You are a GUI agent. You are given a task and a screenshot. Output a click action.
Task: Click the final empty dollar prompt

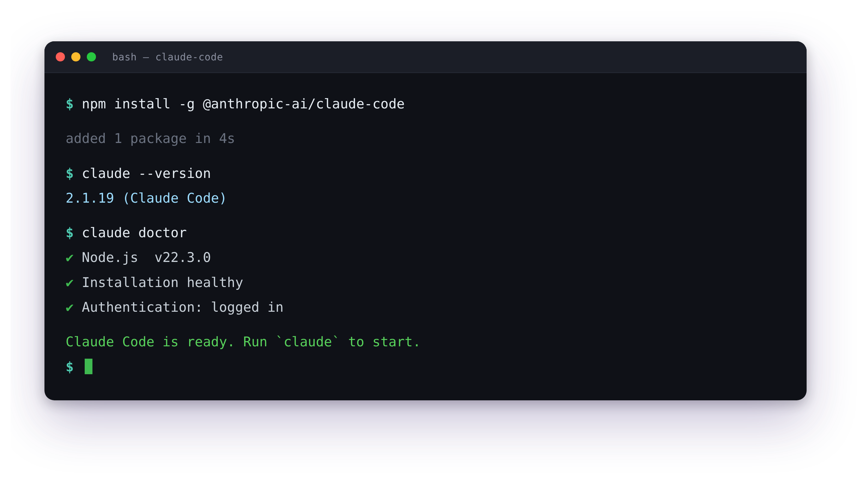click(70, 367)
